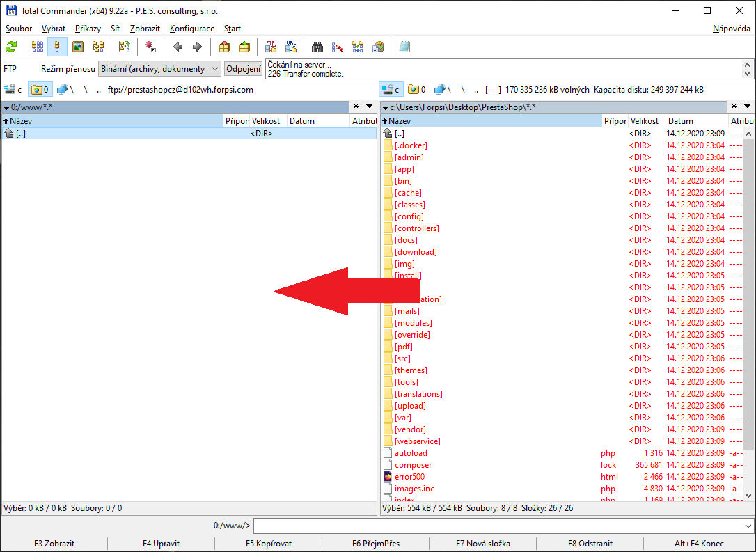
Task: Click the green Refresh source toolbar icon
Action: pyautogui.click(x=11, y=47)
